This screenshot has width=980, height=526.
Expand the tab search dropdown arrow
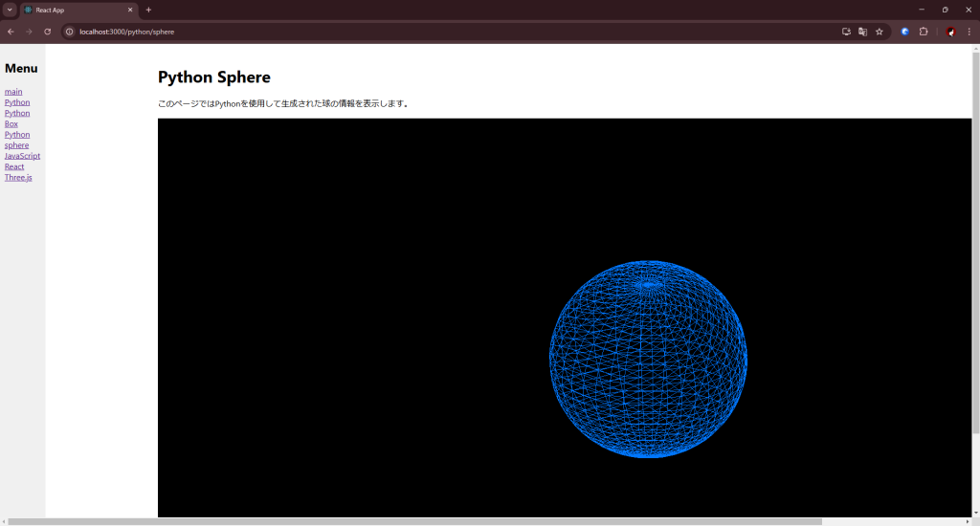point(10,10)
